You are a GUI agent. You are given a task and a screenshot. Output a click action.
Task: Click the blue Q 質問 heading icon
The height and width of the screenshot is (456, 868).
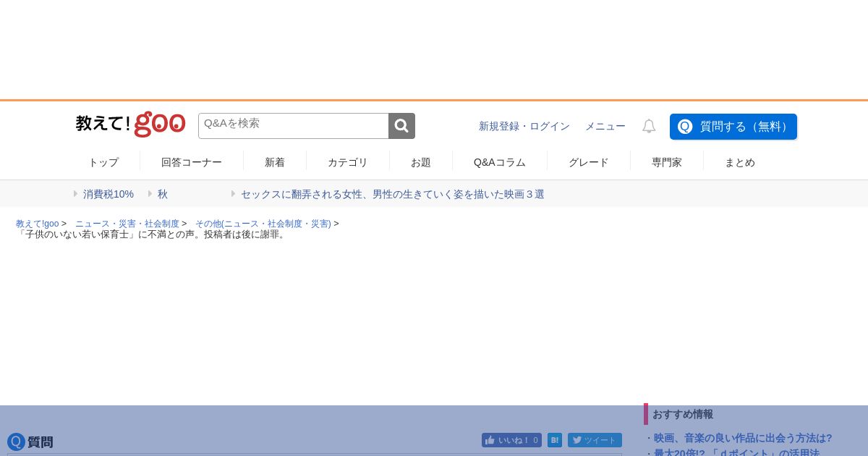(x=16, y=442)
